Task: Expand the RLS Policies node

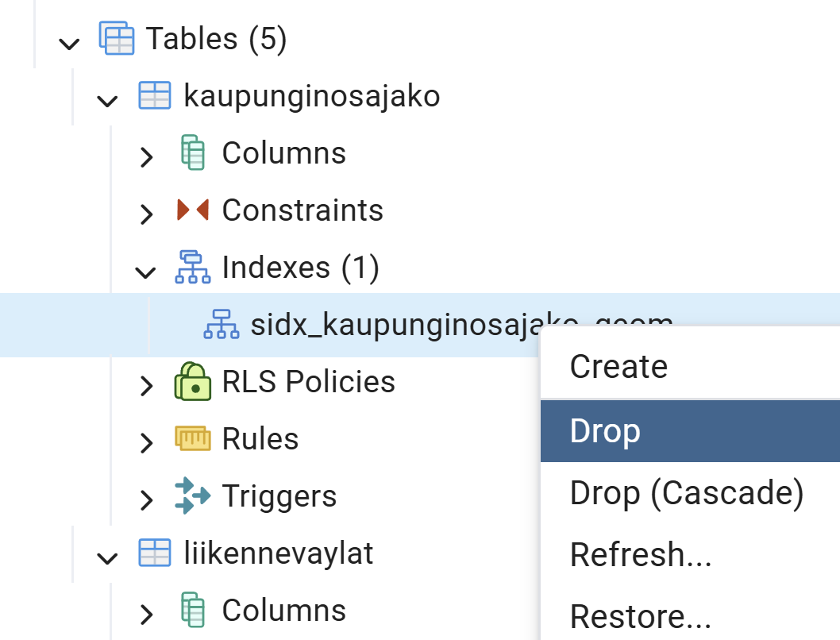Action: pyautogui.click(x=146, y=385)
